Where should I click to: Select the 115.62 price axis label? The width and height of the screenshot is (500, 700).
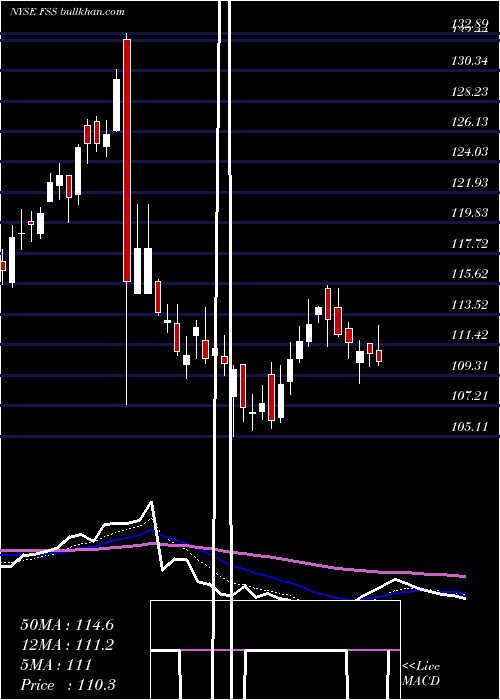pos(470,274)
